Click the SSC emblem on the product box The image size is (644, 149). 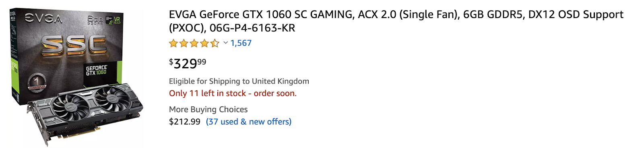(x=74, y=45)
